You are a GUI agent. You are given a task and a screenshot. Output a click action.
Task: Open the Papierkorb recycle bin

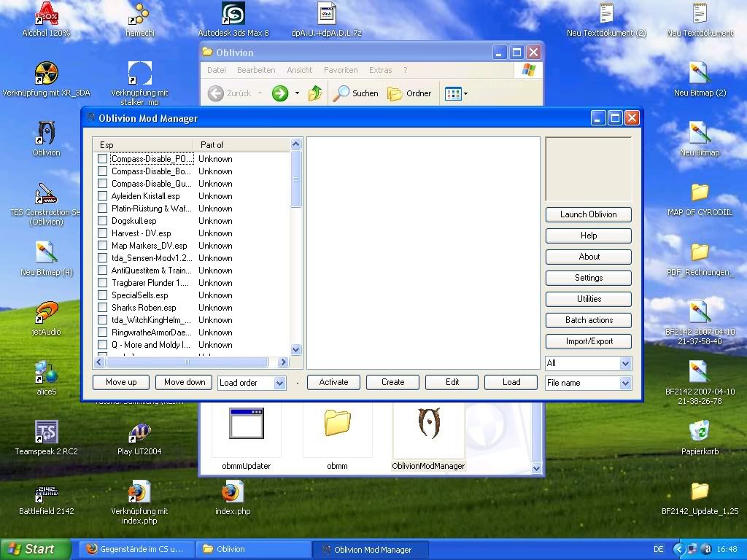coord(700,432)
